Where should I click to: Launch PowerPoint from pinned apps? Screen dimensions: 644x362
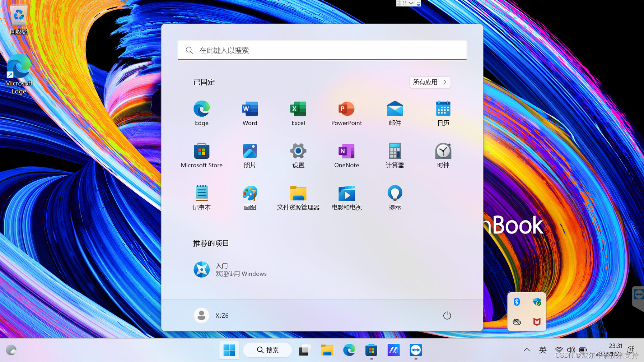click(x=346, y=113)
